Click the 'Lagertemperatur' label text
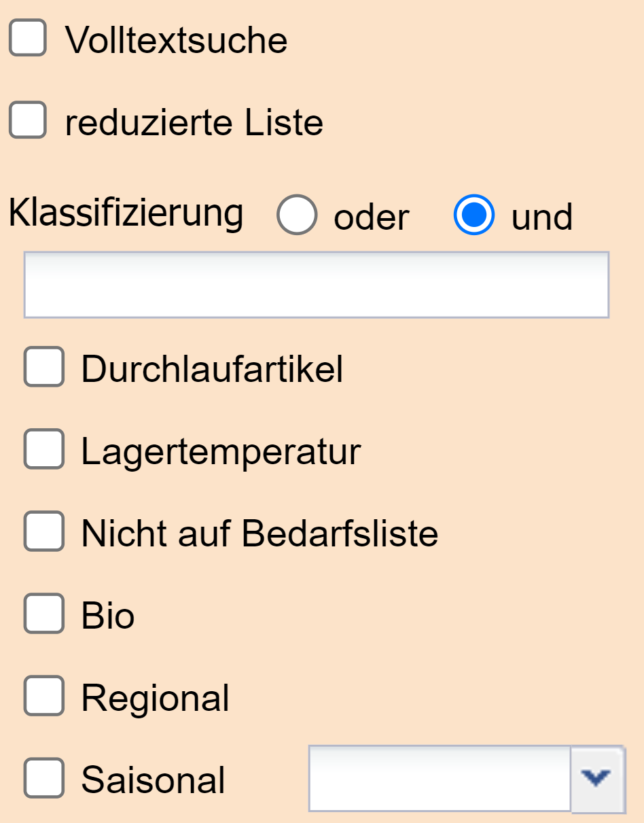 coord(221,451)
